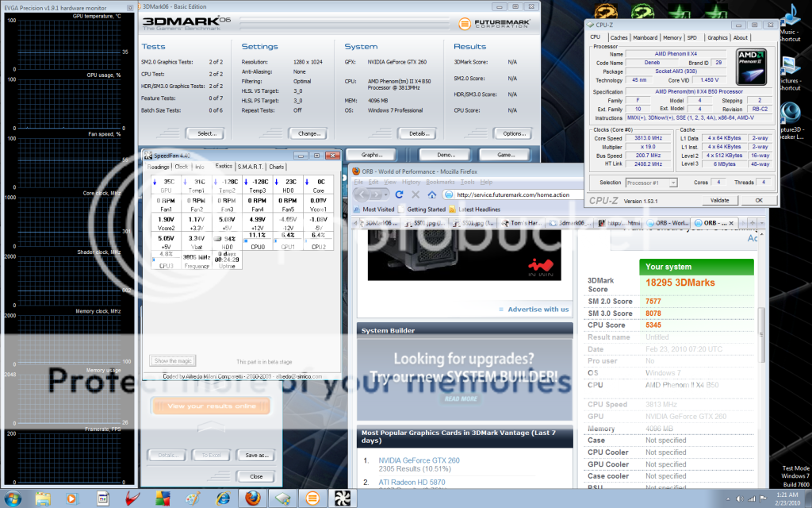Open the ATI Radeon HD 5870 link
812x508 pixels.
click(412, 482)
